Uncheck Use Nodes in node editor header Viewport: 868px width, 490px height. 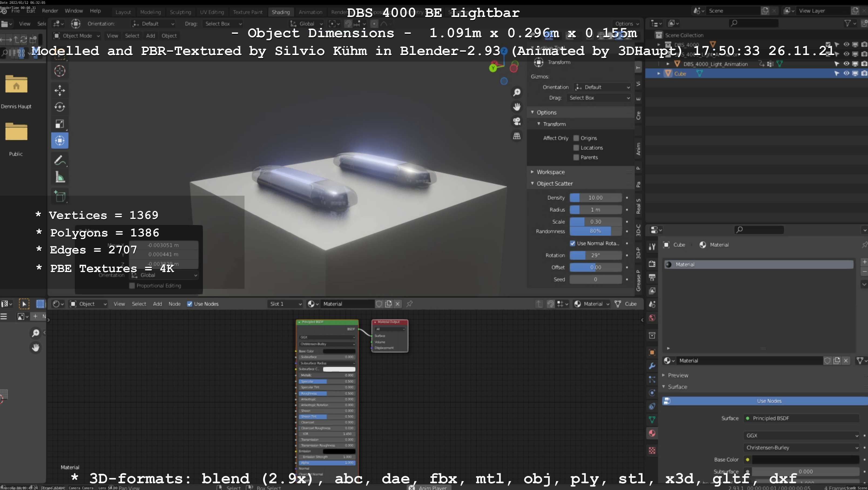tap(190, 304)
